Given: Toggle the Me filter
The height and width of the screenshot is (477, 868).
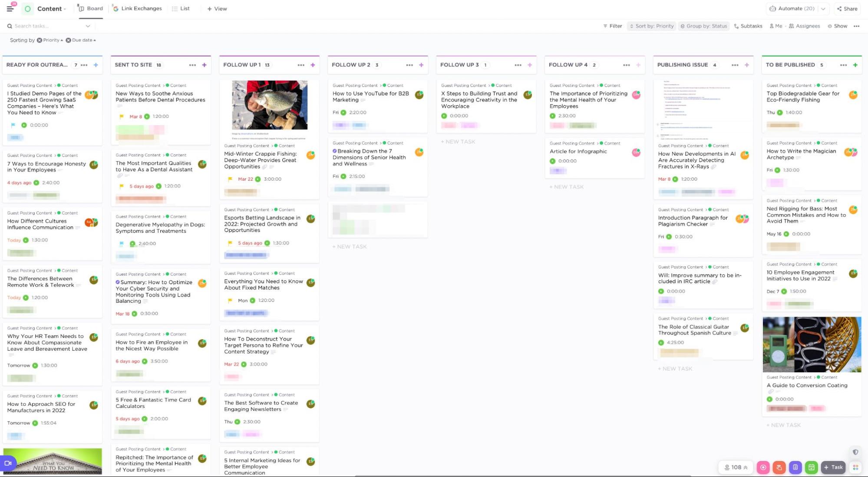Looking at the screenshot, I should [776, 26].
